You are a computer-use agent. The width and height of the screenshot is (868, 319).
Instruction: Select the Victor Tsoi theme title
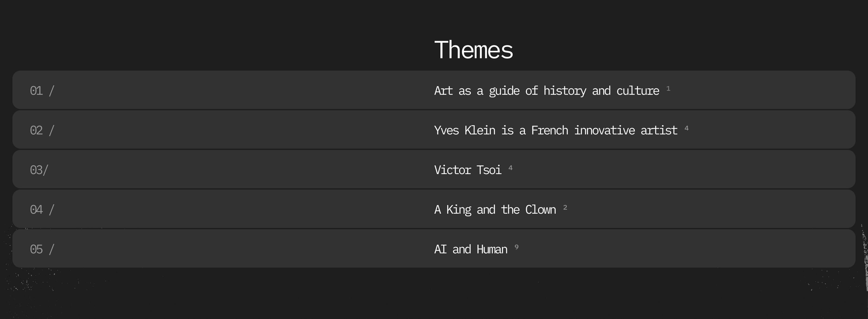(467, 170)
